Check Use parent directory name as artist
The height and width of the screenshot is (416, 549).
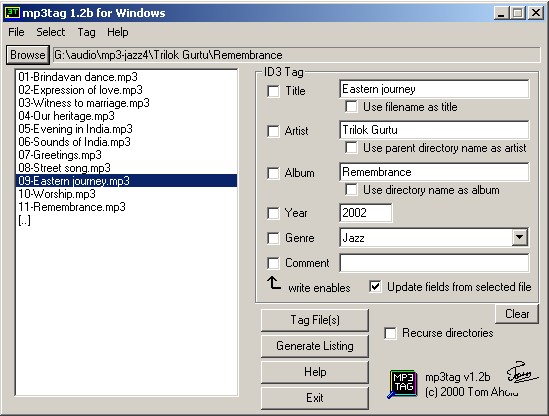351,148
